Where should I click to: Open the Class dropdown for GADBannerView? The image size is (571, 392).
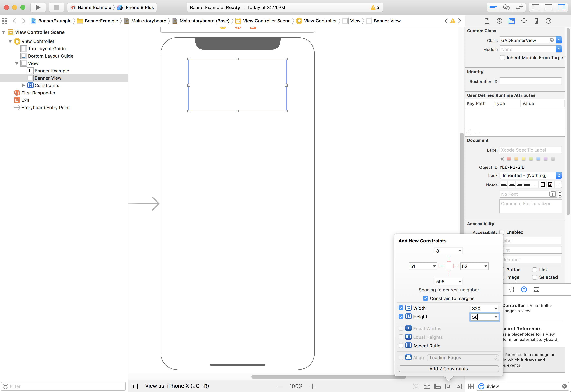559,40
